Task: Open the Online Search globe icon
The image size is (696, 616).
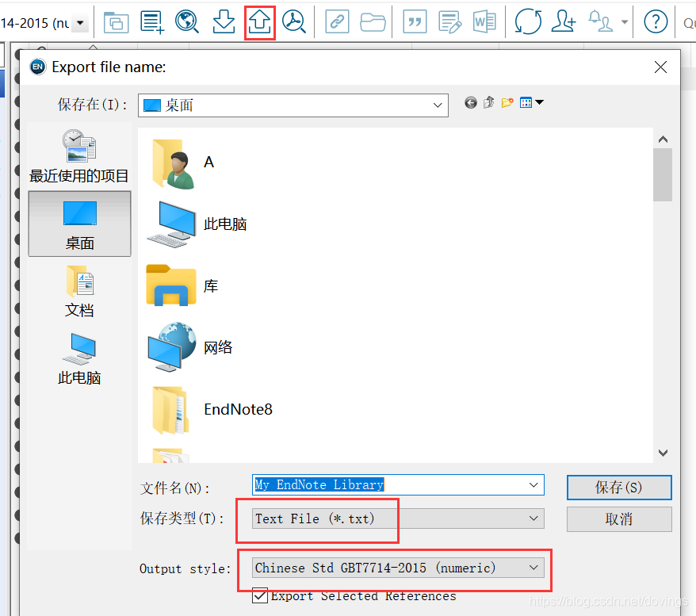Action: pos(187,21)
